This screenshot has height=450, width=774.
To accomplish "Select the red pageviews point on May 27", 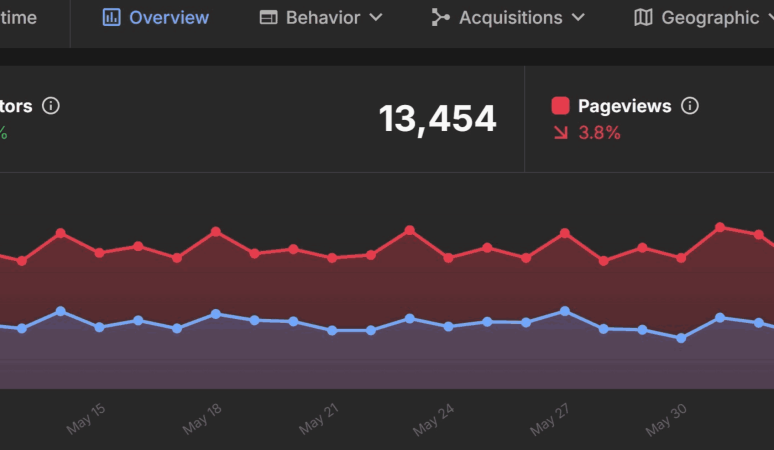I will click(565, 233).
